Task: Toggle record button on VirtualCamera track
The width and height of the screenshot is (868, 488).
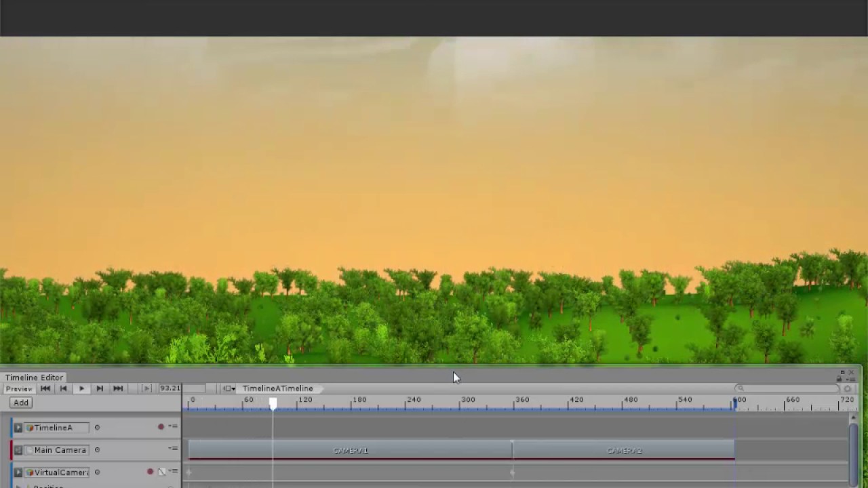Action: tap(150, 472)
